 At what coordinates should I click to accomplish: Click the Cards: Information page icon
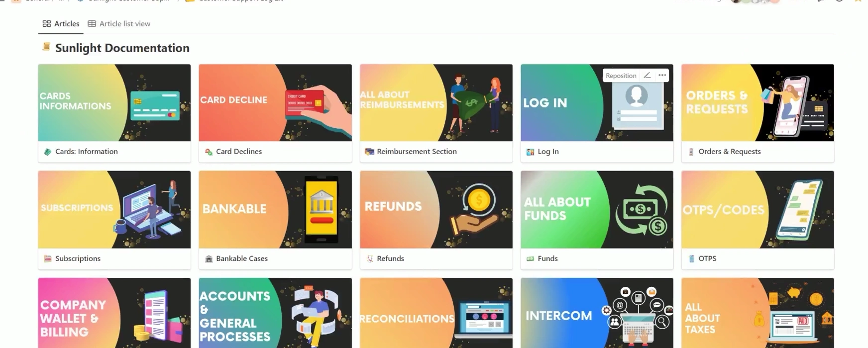48,152
